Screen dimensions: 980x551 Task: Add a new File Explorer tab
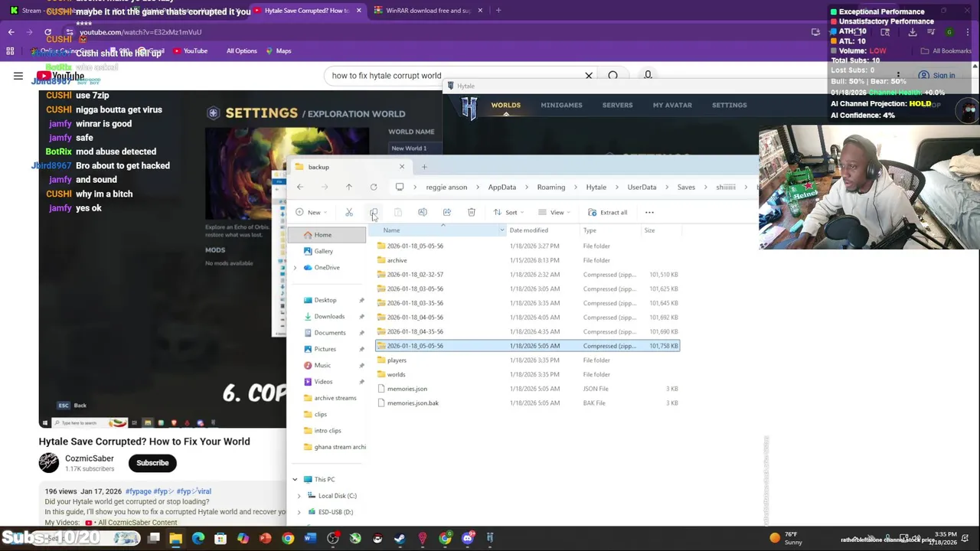(424, 167)
